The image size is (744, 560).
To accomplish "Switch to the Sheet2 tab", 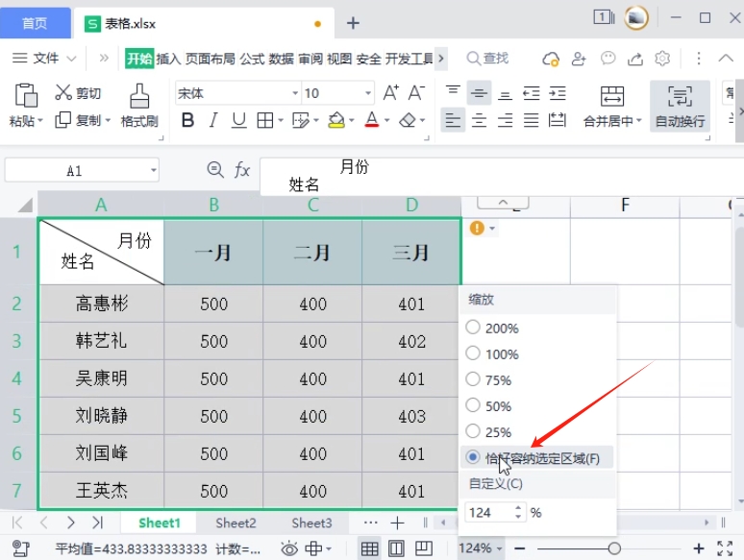I will pyautogui.click(x=236, y=523).
